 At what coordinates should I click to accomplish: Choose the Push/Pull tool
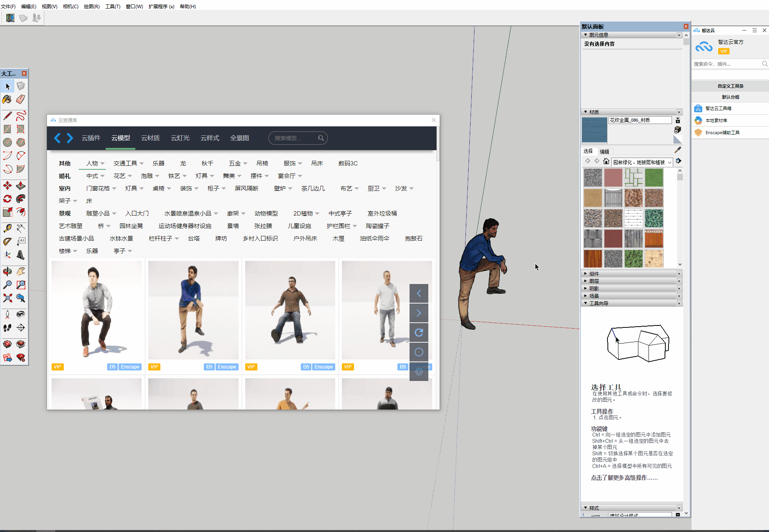(21, 186)
